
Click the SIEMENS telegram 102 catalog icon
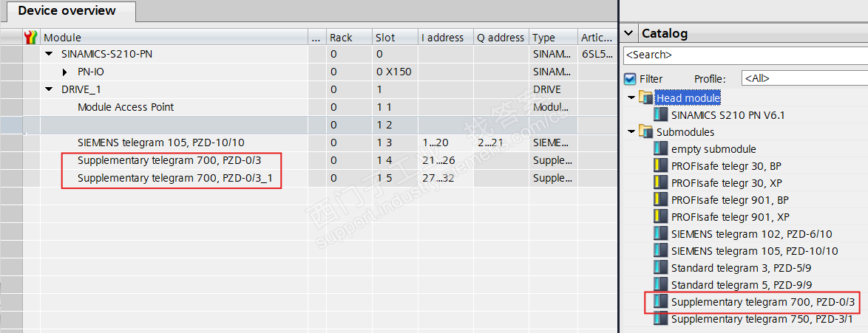[x=660, y=234]
